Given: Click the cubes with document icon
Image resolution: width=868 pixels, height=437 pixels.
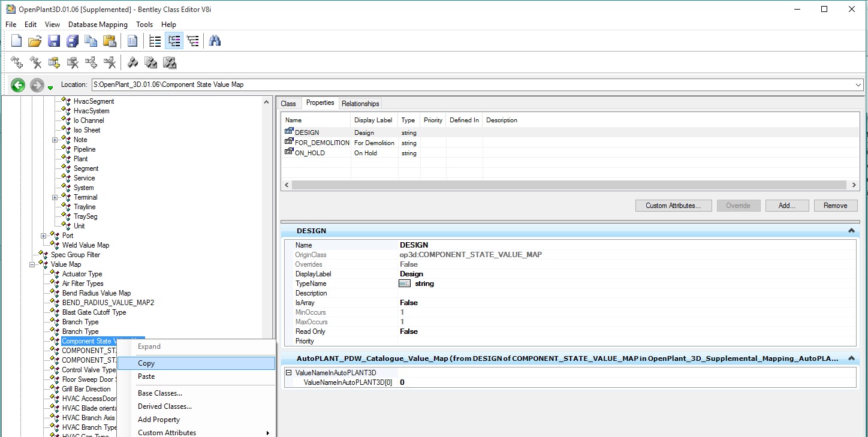Looking at the screenshot, I should pyautogui.click(x=151, y=62).
